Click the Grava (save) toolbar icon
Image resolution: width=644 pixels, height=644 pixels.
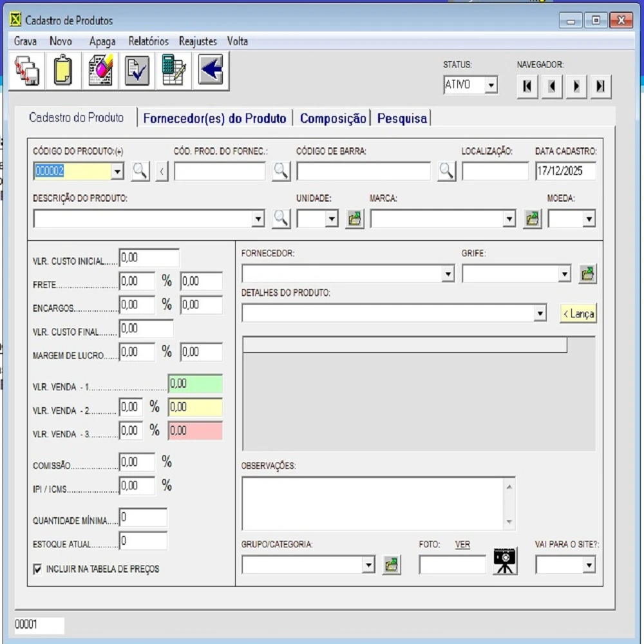coord(27,70)
